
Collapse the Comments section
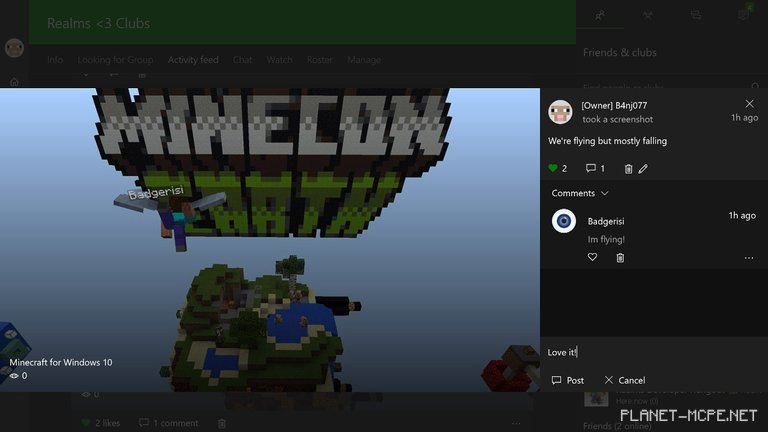604,193
